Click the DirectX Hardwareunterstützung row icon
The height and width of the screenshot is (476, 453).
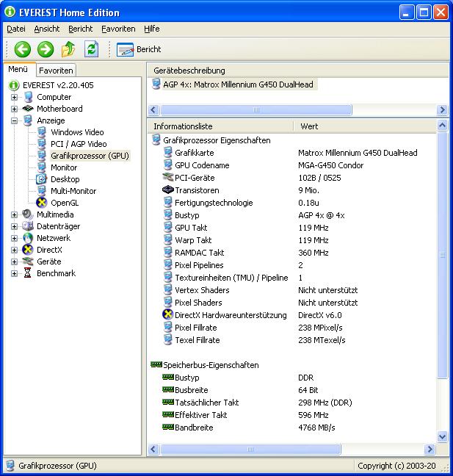(168, 315)
